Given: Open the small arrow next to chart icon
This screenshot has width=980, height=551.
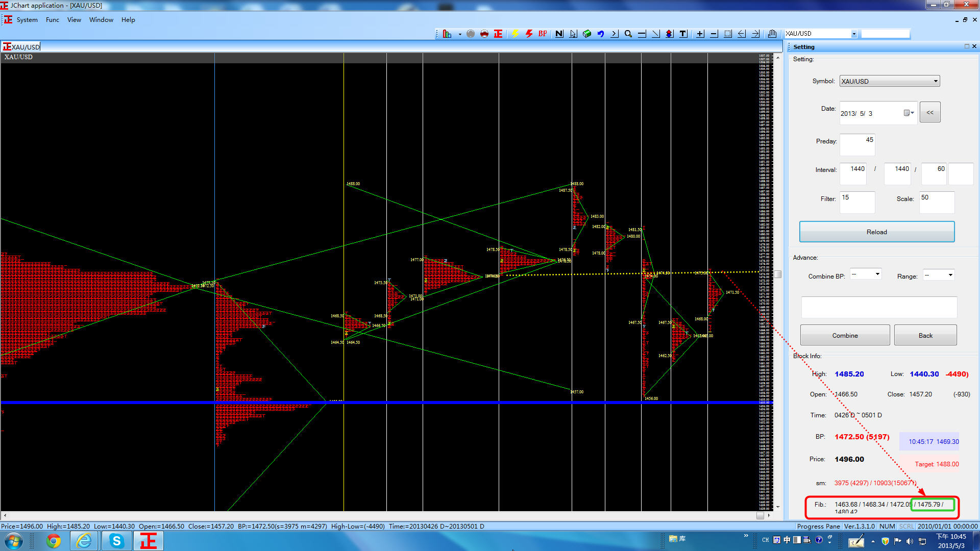Looking at the screenshot, I should pos(460,34).
